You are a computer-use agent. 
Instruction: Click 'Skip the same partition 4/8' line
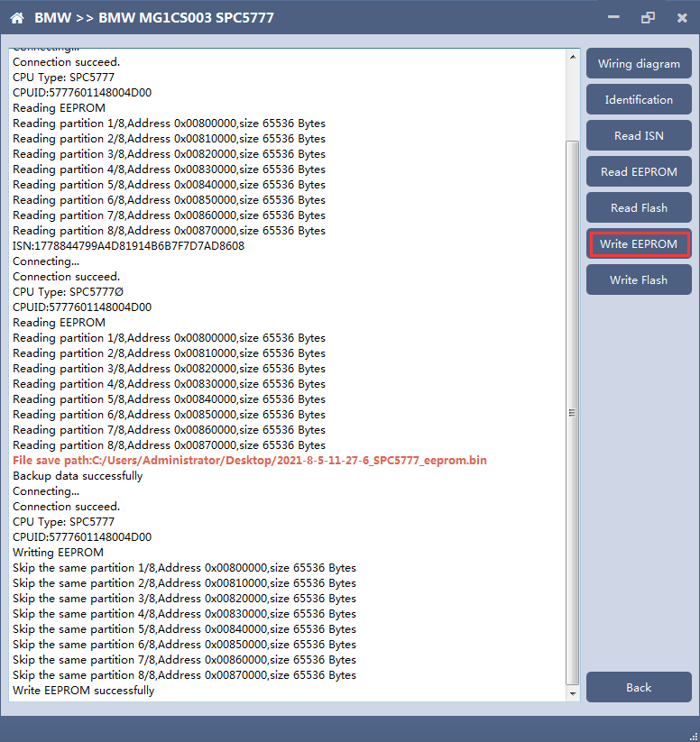pos(184,614)
